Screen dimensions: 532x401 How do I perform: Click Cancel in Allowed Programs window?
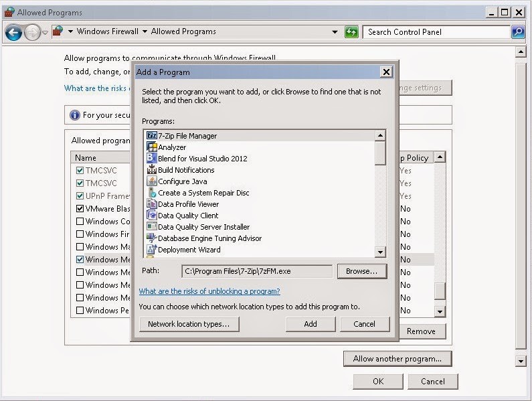(x=432, y=382)
